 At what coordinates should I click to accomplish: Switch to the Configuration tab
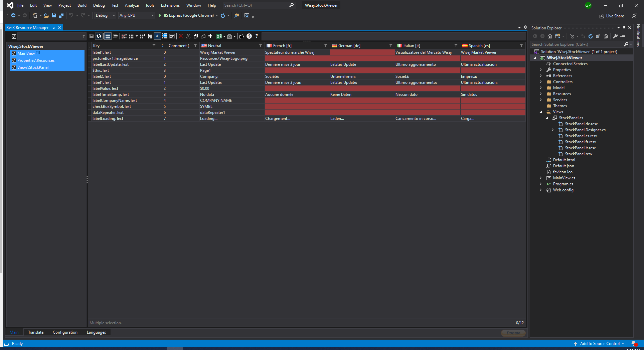pyautogui.click(x=65, y=332)
